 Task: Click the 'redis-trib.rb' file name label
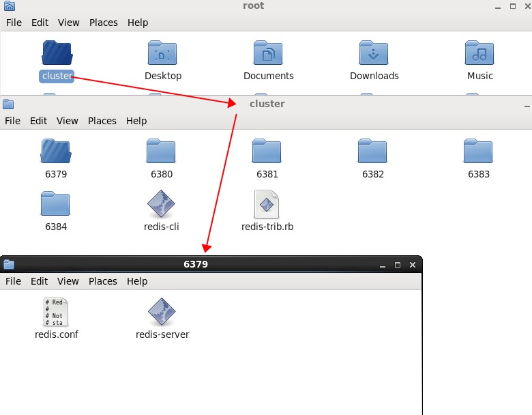point(267,227)
